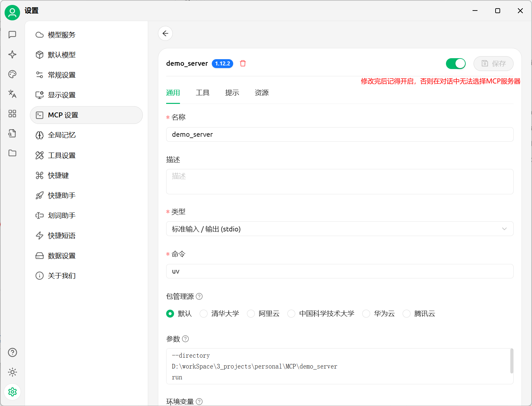Select 腾讯云 radio button
Viewport: 532px width, 406px height.
point(407,314)
